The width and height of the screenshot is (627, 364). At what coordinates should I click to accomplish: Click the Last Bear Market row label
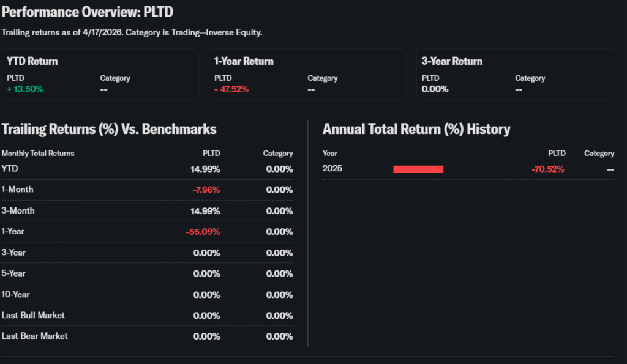(35, 336)
